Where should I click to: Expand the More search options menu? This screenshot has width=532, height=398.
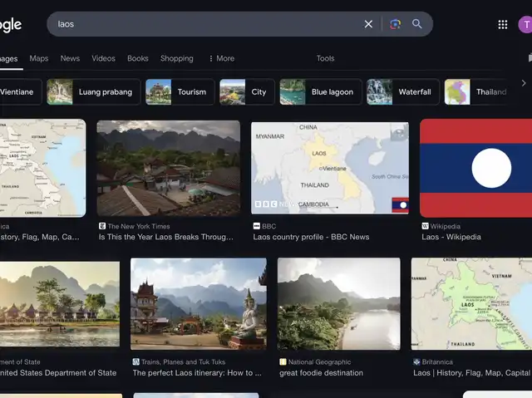(220, 58)
